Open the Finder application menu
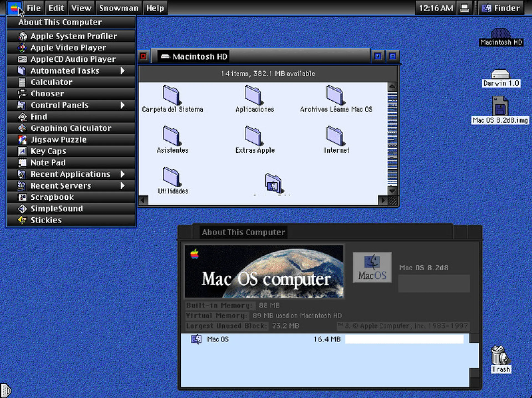532x398 pixels. (501, 7)
